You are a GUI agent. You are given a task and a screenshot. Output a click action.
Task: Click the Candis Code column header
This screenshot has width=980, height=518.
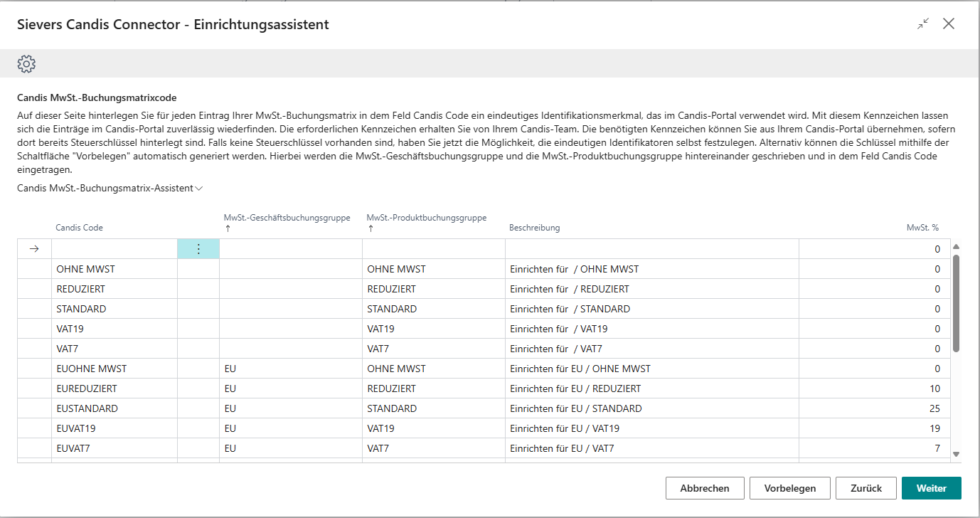point(79,228)
